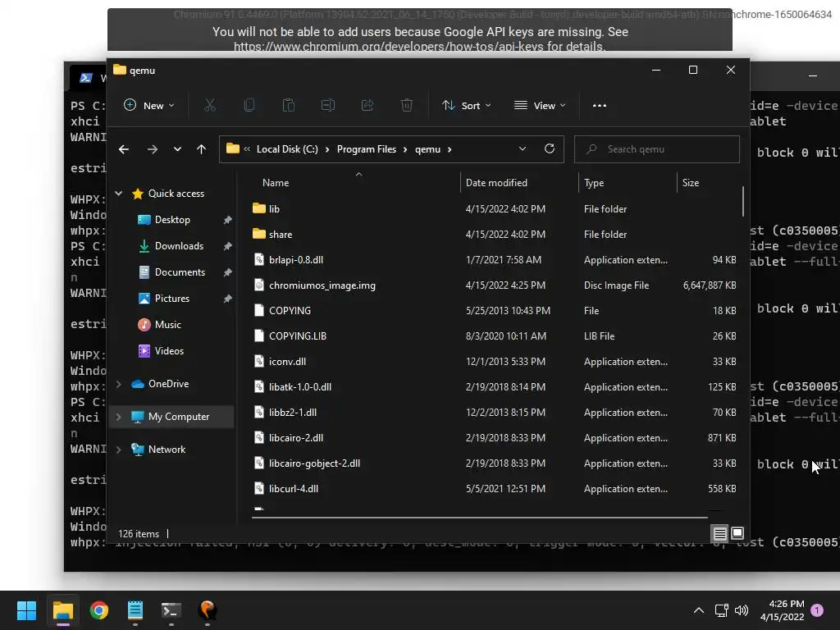Open Windows Terminal from the taskbar
The width and height of the screenshot is (840, 630).
171,610
